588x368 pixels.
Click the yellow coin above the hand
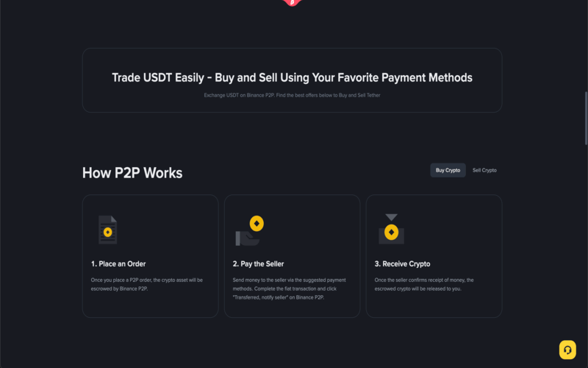[257, 222]
